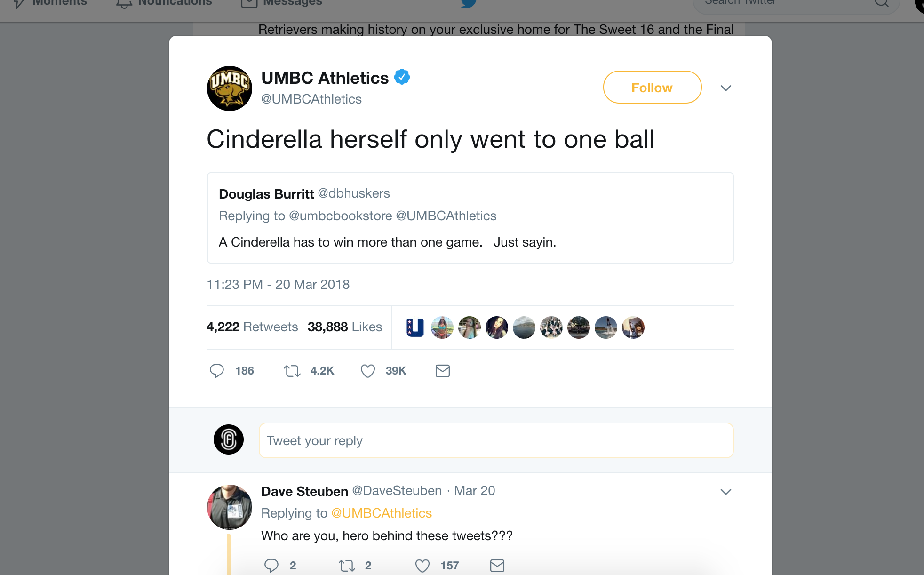Follow UMBC Athletics
The image size is (924, 575).
point(652,88)
